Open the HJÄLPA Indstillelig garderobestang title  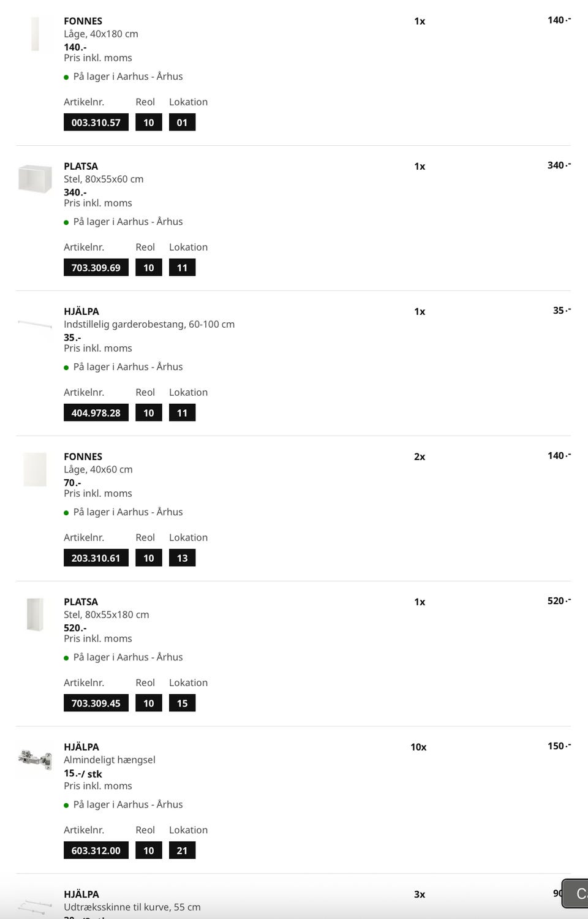(81, 311)
